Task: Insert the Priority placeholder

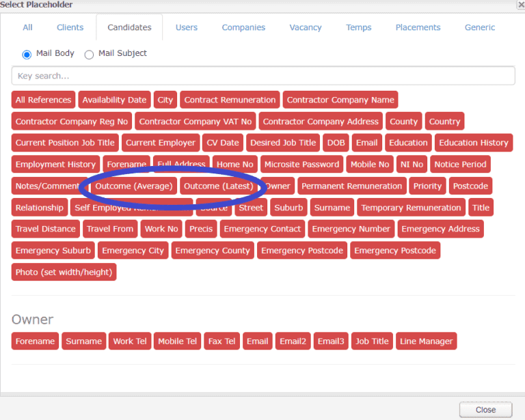Action: coord(427,186)
